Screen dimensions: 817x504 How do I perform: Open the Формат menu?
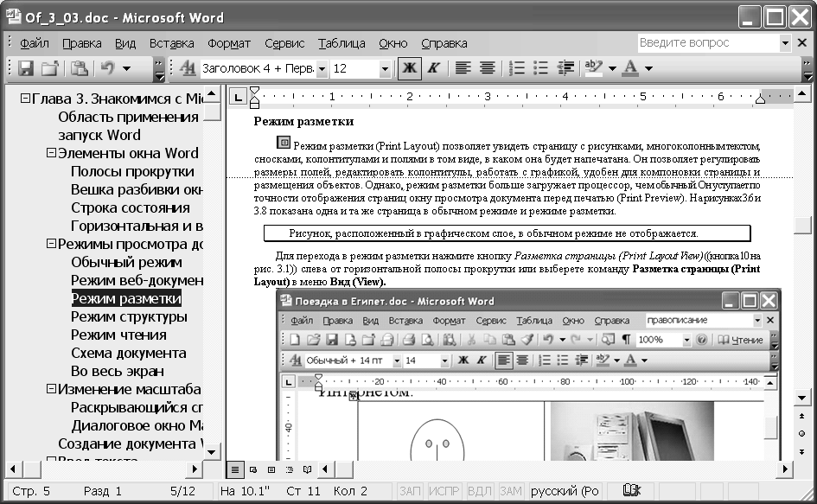point(229,43)
